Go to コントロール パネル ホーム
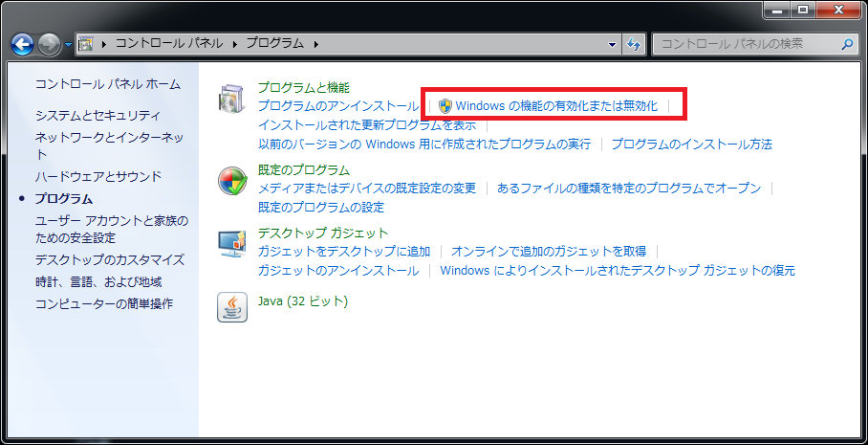 pos(107,84)
